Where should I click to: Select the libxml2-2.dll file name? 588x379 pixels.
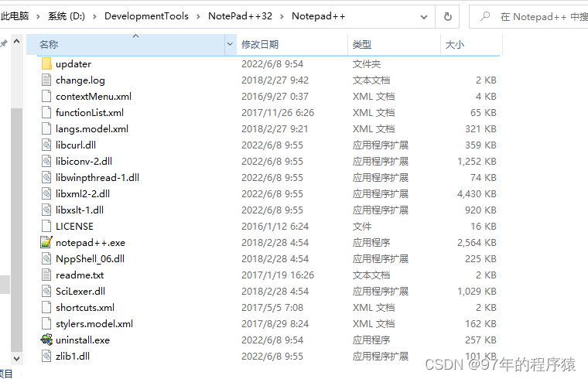pyautogui.click(x=83, y=194)
